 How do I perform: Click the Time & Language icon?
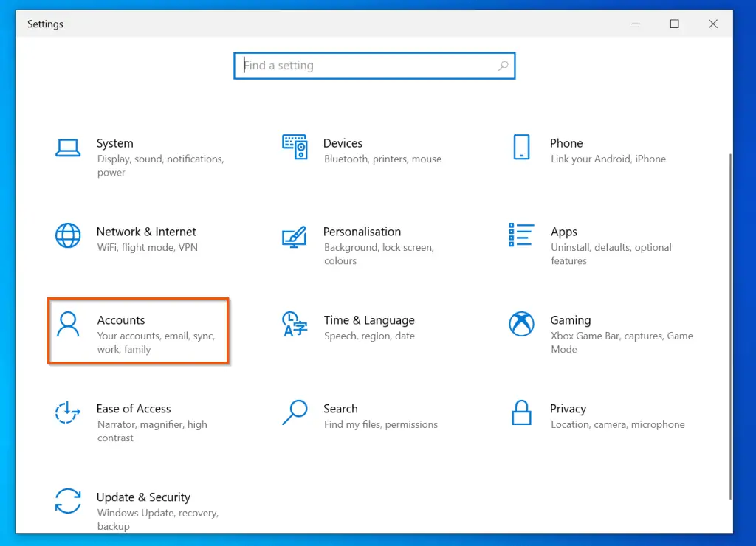[295, 325]
